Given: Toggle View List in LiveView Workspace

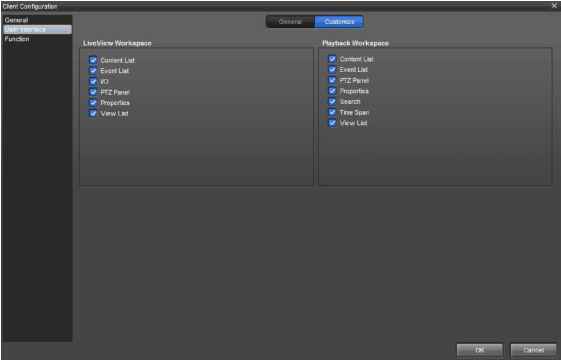Looking at the screenshot, I should tap(93, 113).
